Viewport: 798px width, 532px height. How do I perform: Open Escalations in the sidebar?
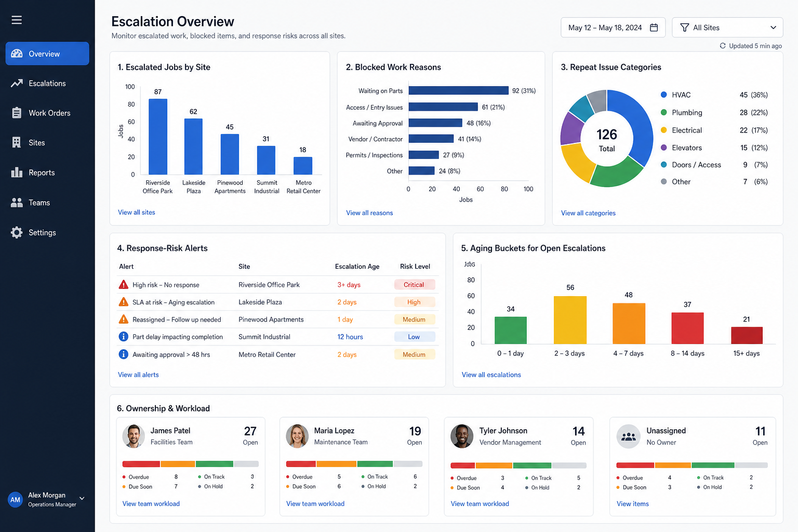pos(47,83)
